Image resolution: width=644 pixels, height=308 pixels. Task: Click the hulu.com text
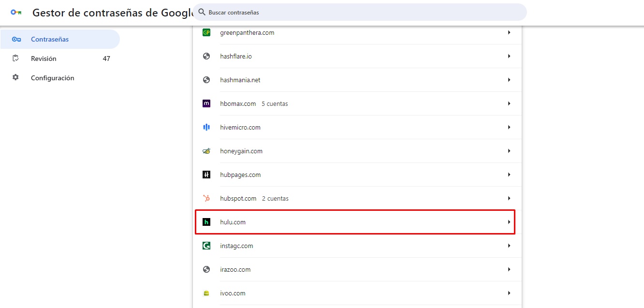233,222
